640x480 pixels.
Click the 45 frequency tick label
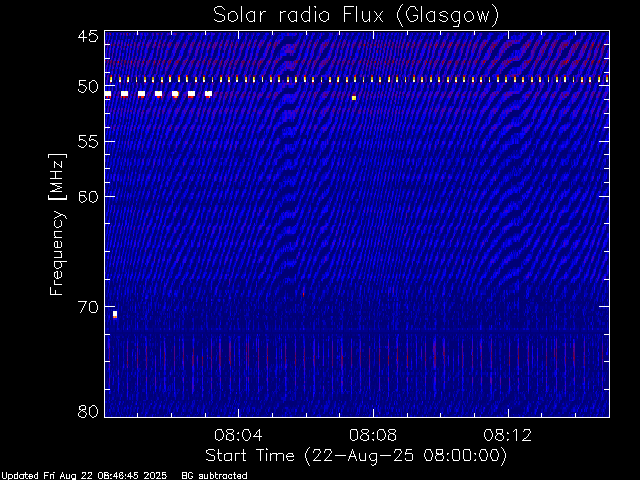coord(88,36)
